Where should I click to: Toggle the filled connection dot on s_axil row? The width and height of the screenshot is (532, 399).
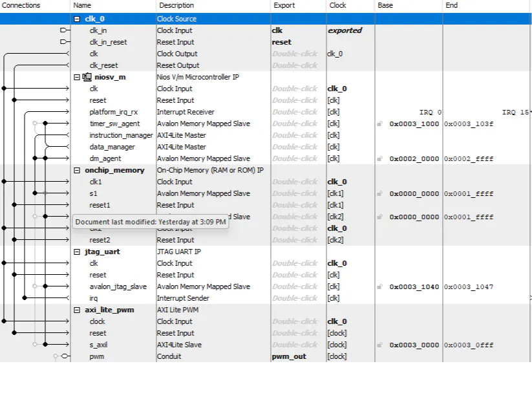(x=45, y=345)
